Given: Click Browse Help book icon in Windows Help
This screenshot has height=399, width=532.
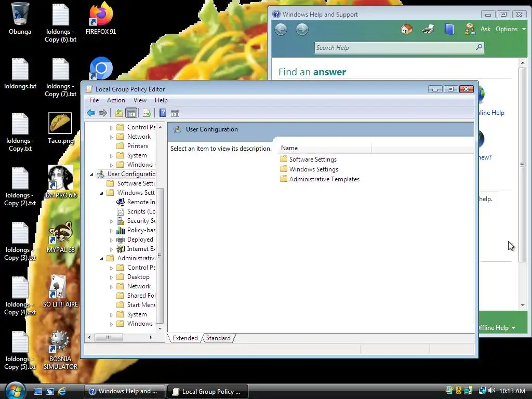Looking at the screenshot, I should pyautogui.click(x=449, y=29).
